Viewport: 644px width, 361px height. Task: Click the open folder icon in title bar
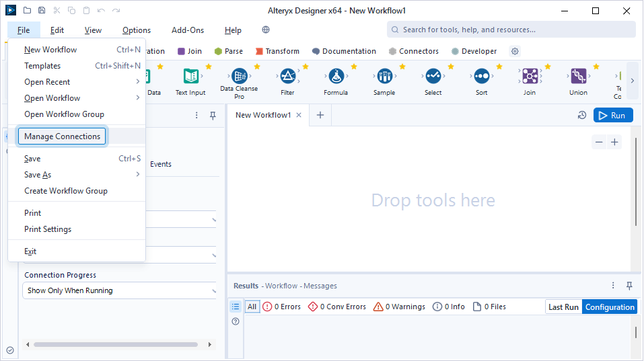pyautogui.click(x=27, y=10)
